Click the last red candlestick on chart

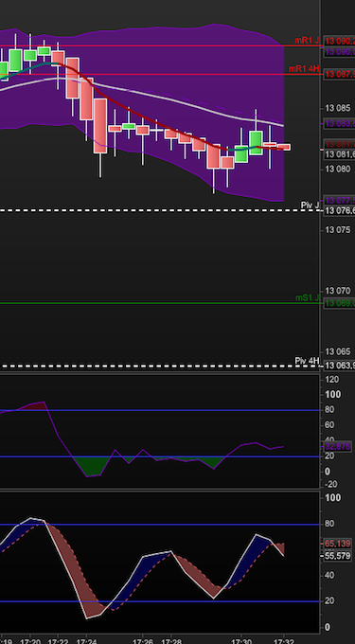point(284,147)
